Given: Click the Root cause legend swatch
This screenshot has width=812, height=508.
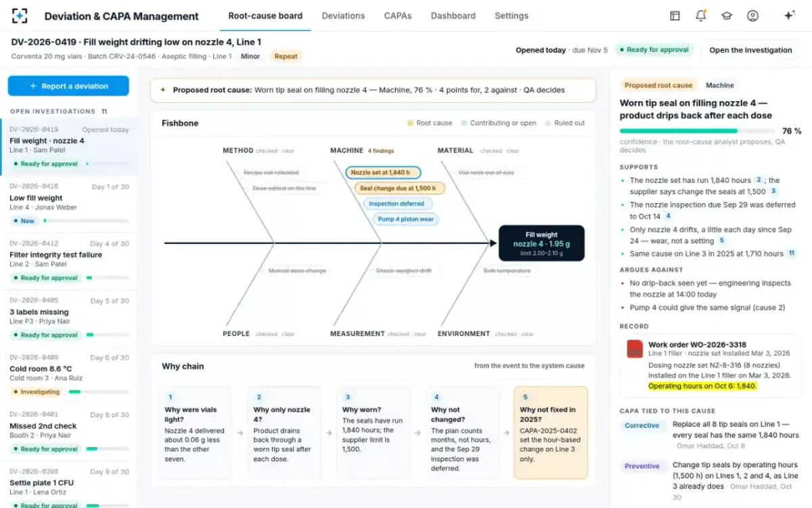Looking at the screenshot, I should tap(410, 123).
